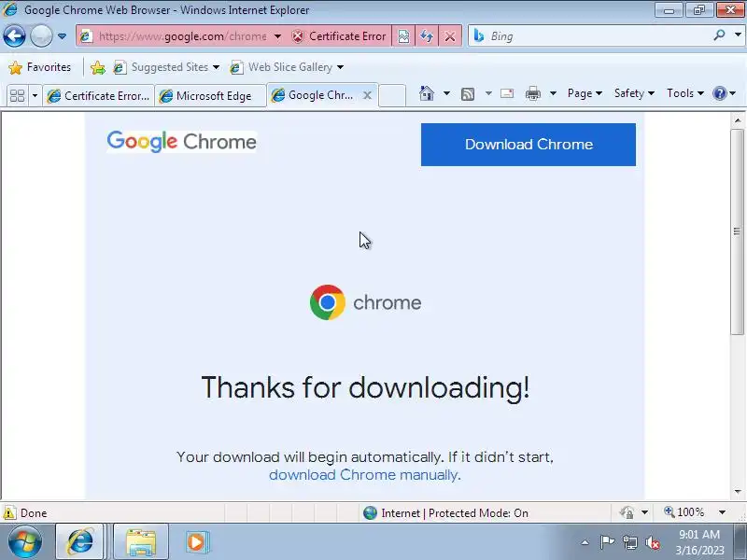Toggle Compatibility View broken-page icon

pyautogui.click(x=403, y=36)
